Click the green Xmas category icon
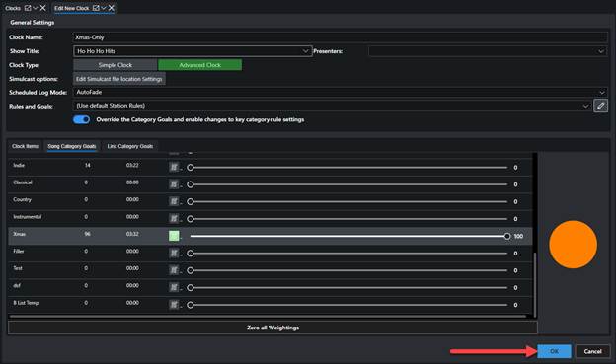Image resolution: width=616 pixels, height=364 pixels. (174, 236)
